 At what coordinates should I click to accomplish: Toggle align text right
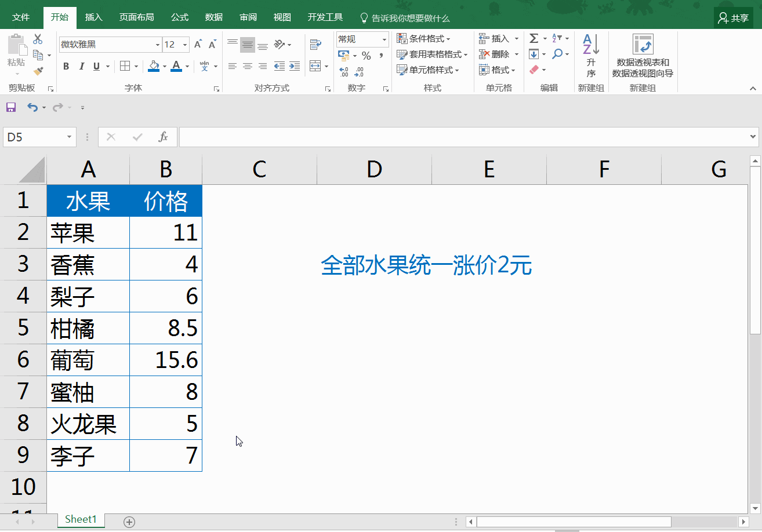[263, 66]
